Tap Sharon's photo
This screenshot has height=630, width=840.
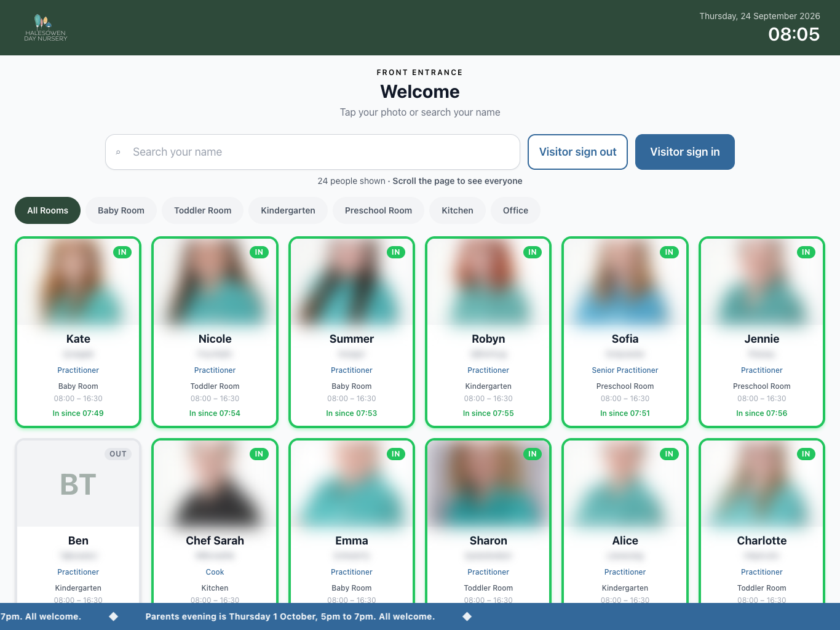tap(488, 484)
